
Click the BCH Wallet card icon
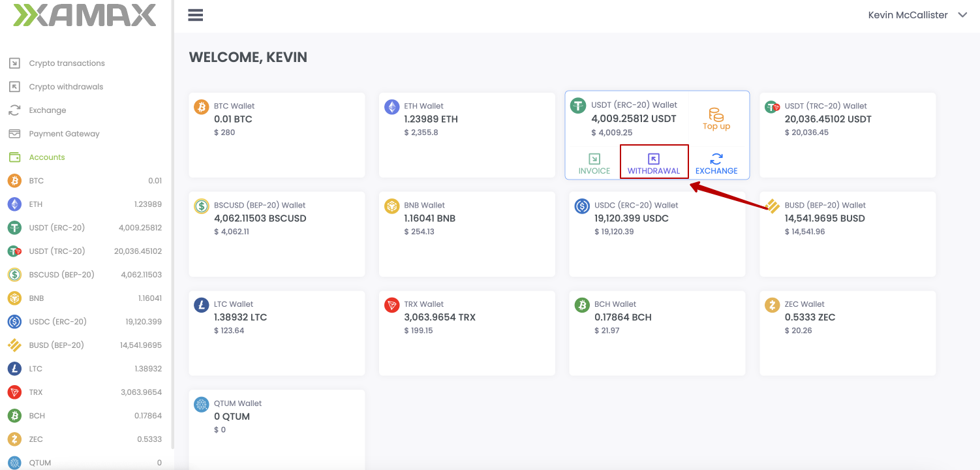point(582,305)
